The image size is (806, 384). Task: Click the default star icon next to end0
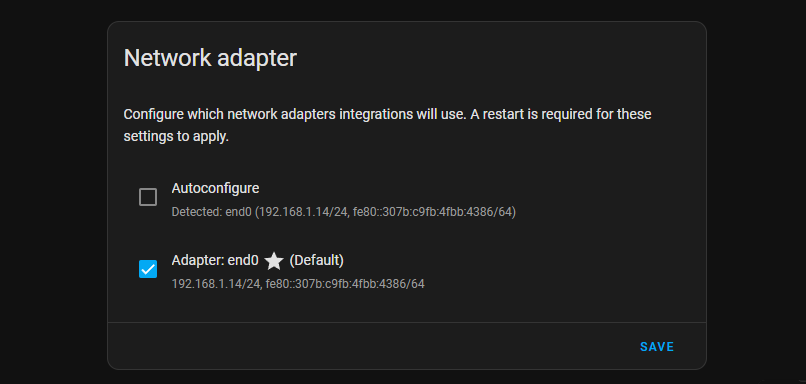[274, 261]
